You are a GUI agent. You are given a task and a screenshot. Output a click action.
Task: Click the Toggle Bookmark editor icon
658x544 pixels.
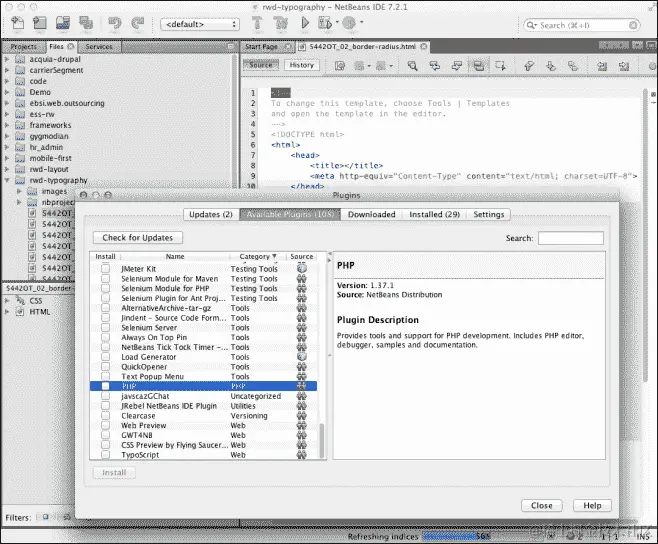point(573,66)
